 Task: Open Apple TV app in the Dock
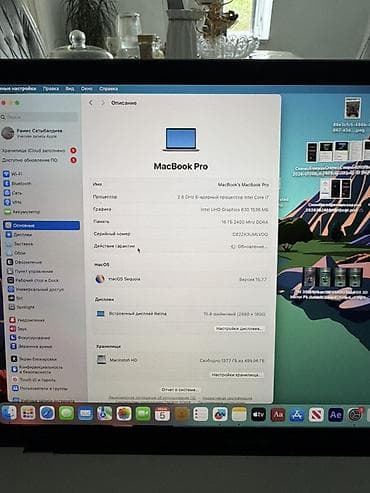(x=258, y=415)
